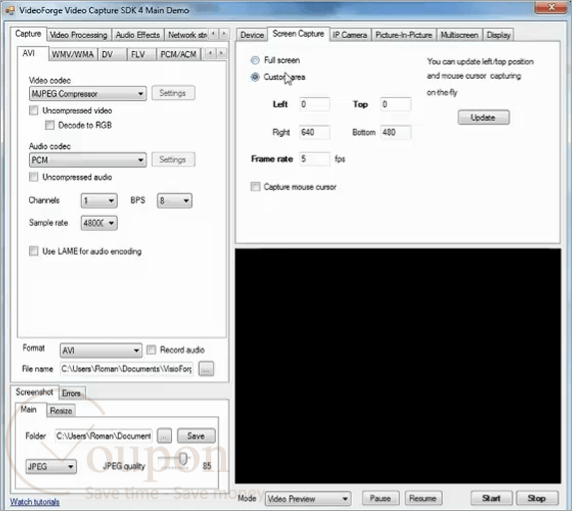572x511 pixels.
Task: Start the capture
Action: pos(491,498)
